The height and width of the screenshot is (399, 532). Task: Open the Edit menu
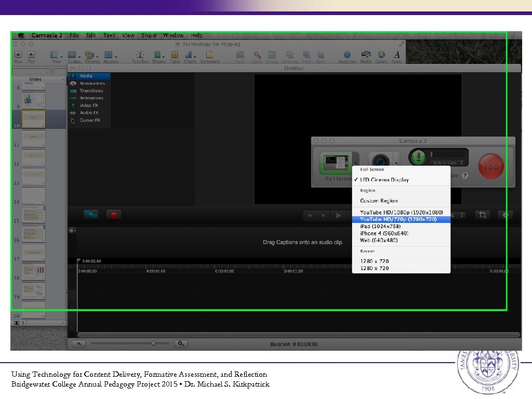click(x=90, y=35)
